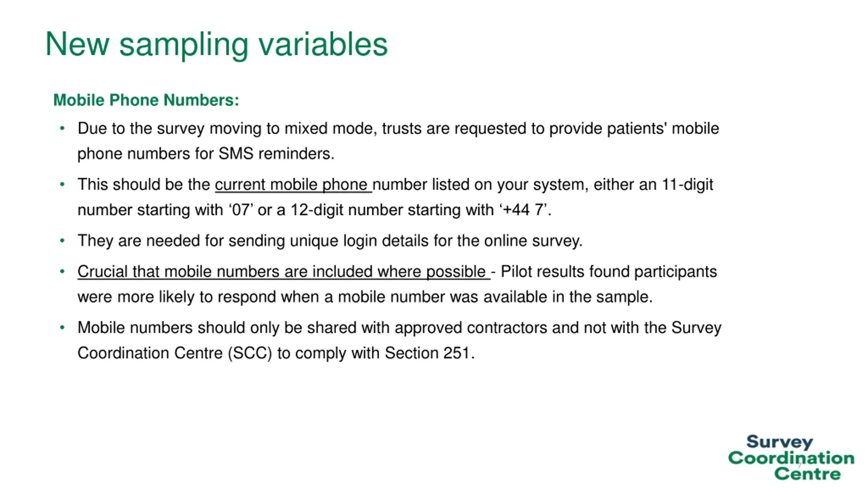Click the bullet before 'Mobile numbers should only'

(x=62, y=328)
